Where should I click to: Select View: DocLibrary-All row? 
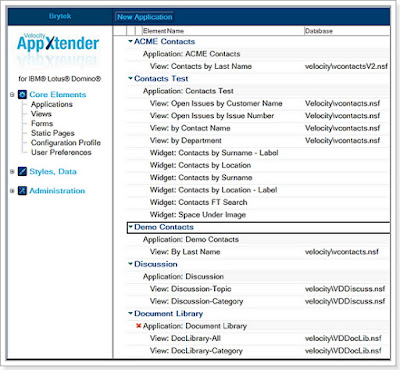[258, 338]
